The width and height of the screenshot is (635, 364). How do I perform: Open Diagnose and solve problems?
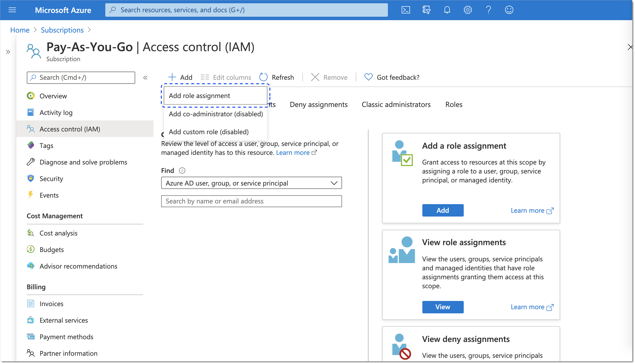[x=85, y=162]
